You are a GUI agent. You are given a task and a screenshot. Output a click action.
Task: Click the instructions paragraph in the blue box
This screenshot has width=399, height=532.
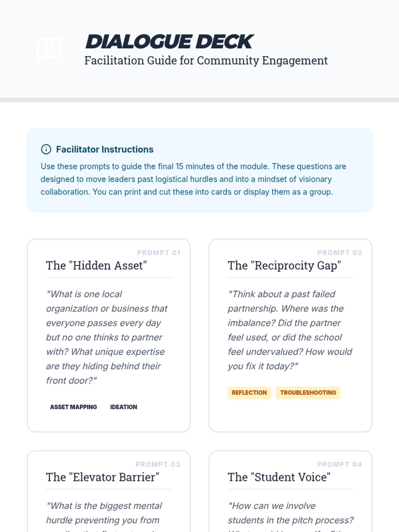[x=193, y=179]
